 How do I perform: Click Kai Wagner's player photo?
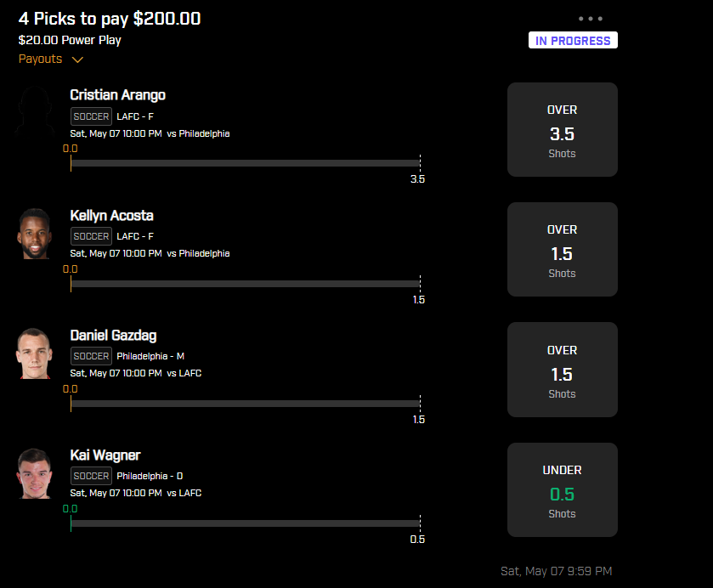tap(35, 473)
